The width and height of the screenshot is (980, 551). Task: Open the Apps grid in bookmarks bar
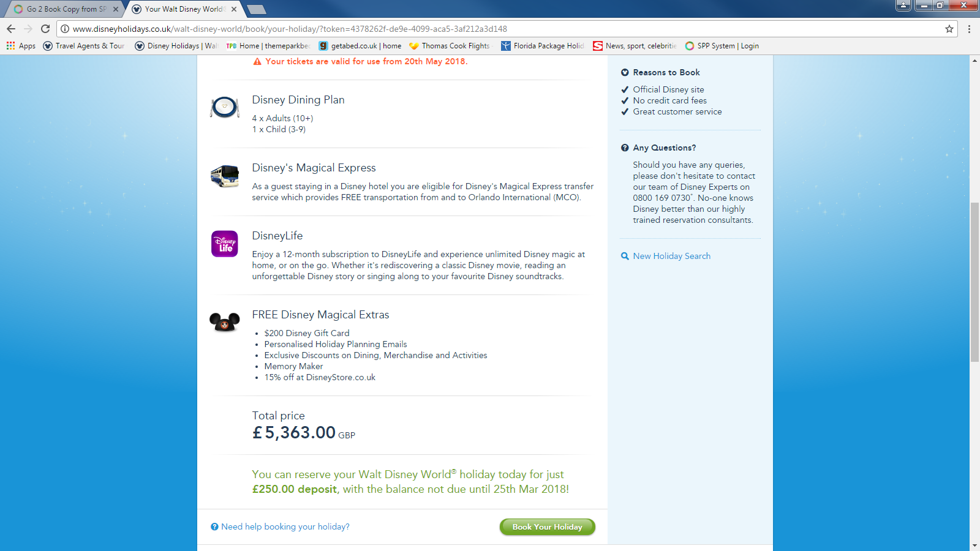tap(21, 46)
